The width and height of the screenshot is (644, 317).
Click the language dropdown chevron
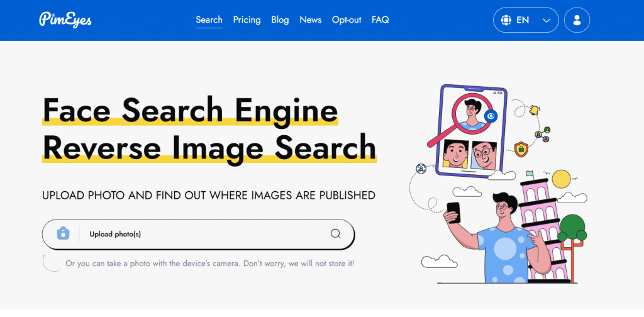pos(547,20)
